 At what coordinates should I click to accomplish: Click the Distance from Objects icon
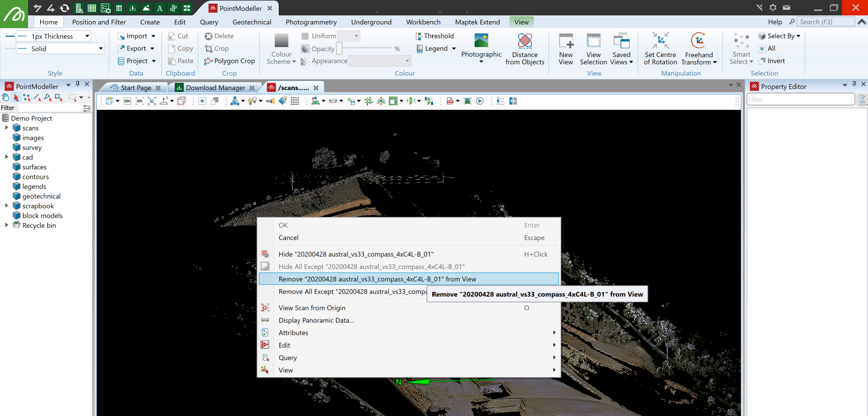pyautogui.click(x=525, y=42)
